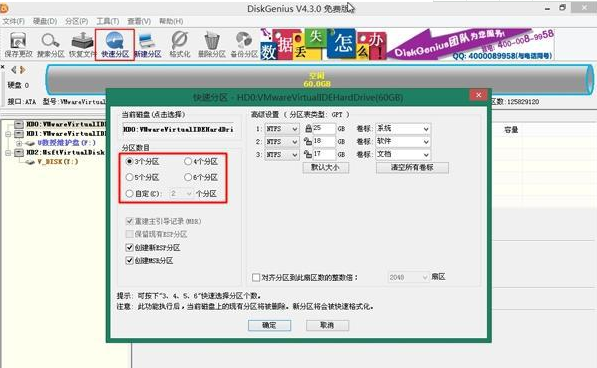Open the 卷标 dropdown showing 文档

coord(403,155)
